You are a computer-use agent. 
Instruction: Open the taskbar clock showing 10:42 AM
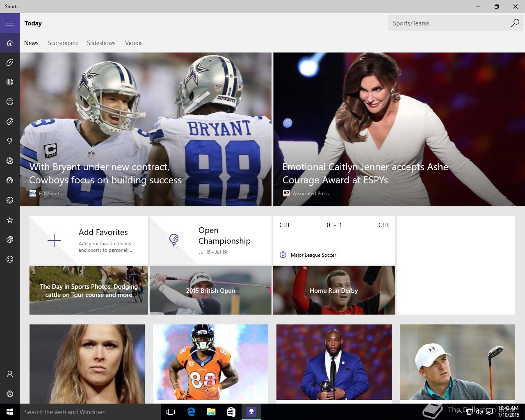509,412
